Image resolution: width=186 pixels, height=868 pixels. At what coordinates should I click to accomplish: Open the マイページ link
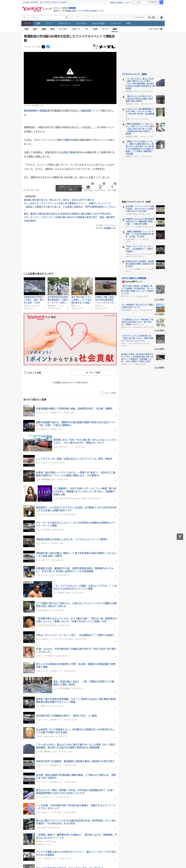139,18
